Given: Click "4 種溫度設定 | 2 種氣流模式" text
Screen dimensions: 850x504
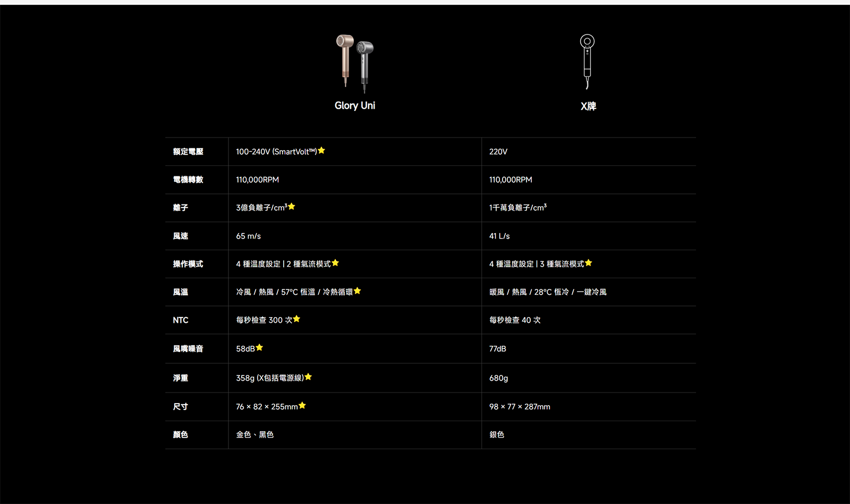Looking at the screenshot, I should 284,264.
